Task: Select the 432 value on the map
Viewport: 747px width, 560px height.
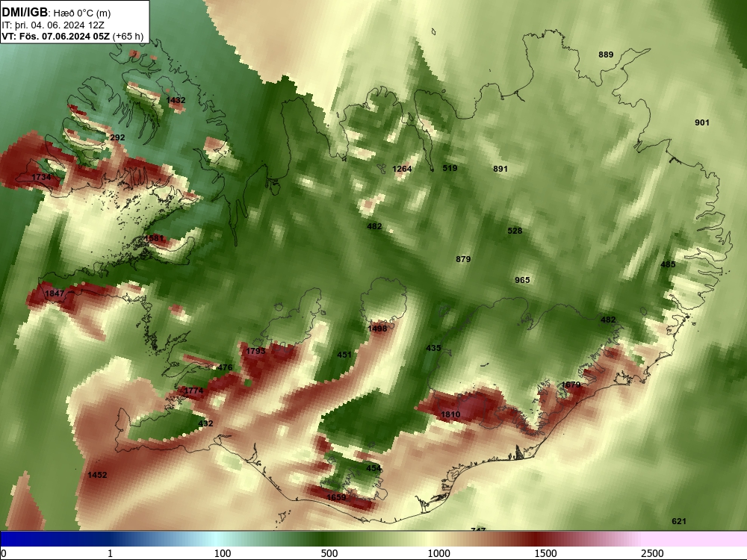Action: pos(205,423)
